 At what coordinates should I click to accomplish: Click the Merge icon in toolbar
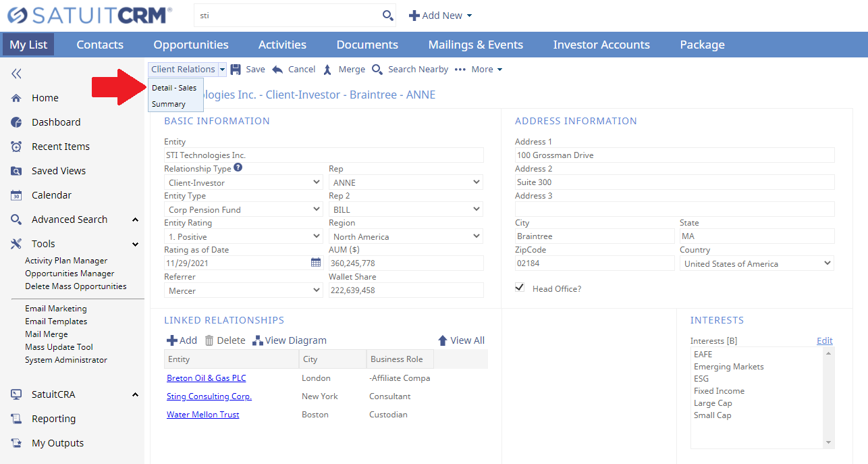[x=327, y=69]
